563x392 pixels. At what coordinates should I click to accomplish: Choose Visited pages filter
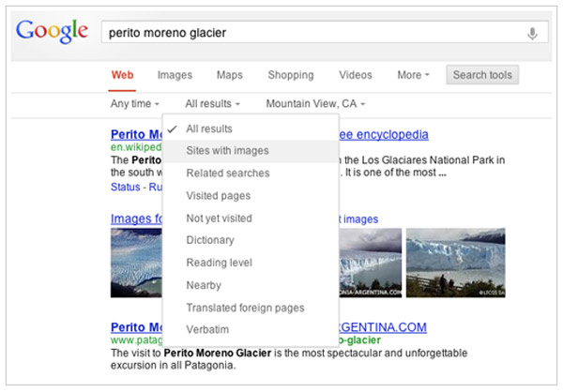(x=251, y=196)
